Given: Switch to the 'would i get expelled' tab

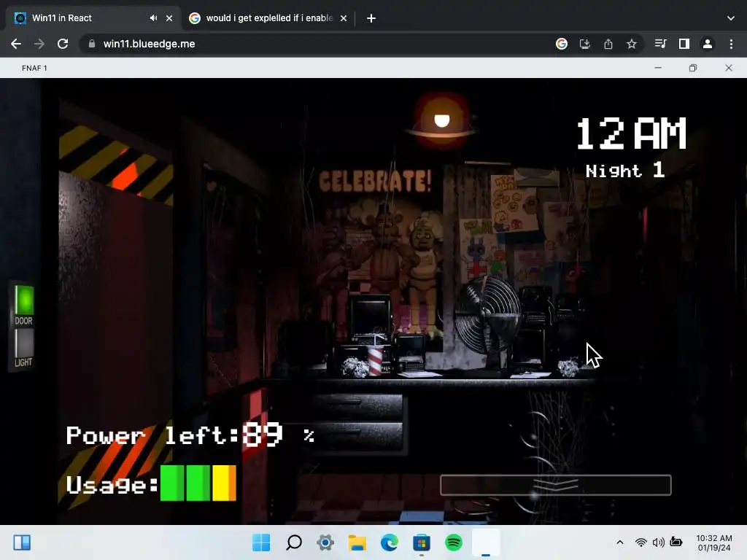Looking at the screenshot, I should [x=268, y=18].
